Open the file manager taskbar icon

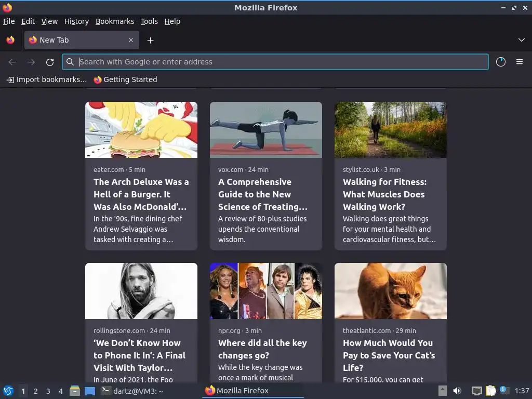(75, 391)
